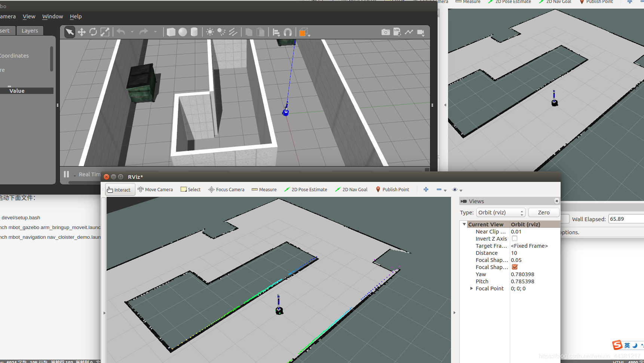Screen dimensions: 644x363
Task: Take a Gazebo scene screenshot
Action: tap(386, 32)
